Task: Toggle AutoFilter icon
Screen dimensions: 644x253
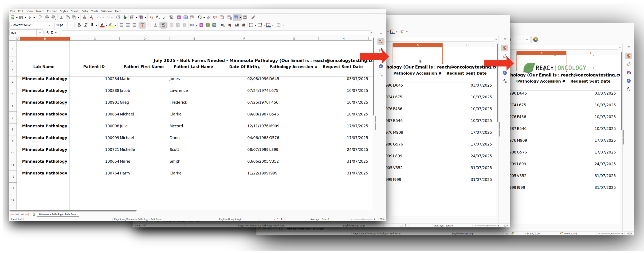Action: click(x=171, y=17)
